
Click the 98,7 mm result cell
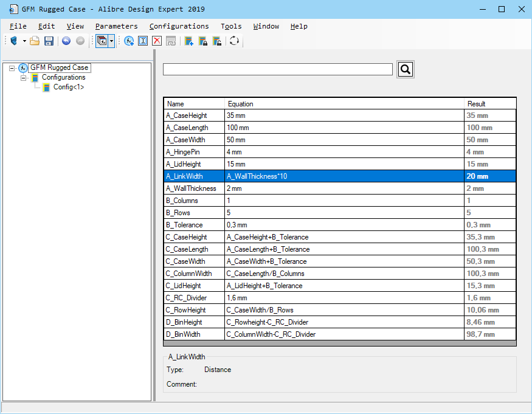(x=490, y=334)
